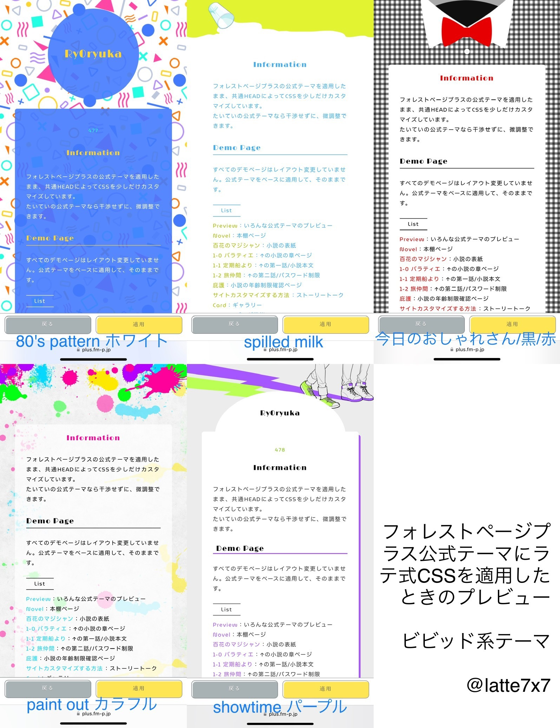560x728 pixels.
Task: Click the RyOryuka title in showtime パープル preview
Action: pyautogui.click(x=280, y=413)
